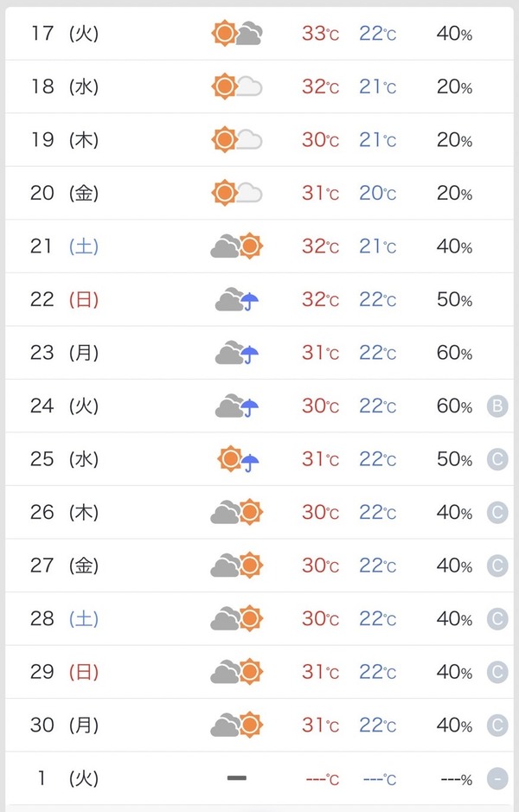Select the row for 18 (水)

pyautogui.click(x=259, y=86)
